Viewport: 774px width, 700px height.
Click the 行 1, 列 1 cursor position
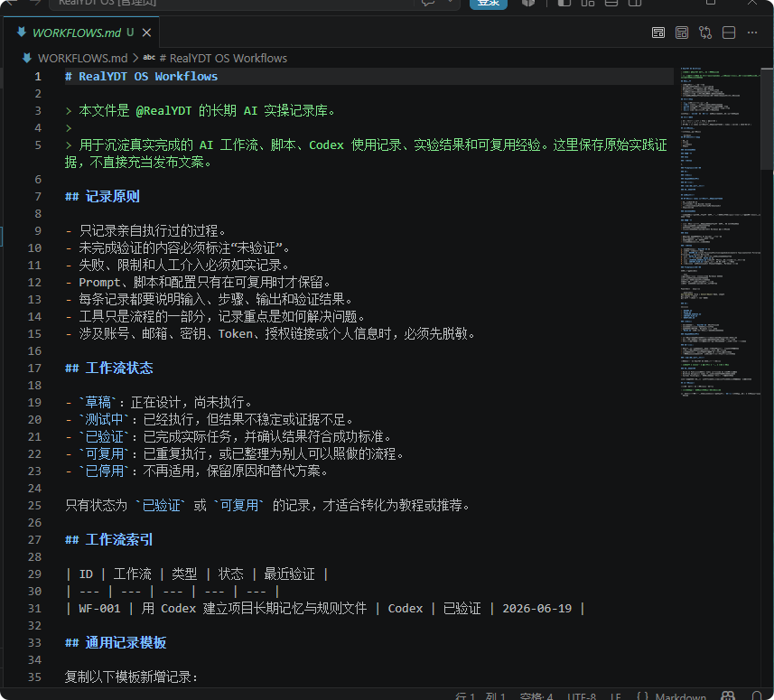pyautogui.click(x=480, y=696)
